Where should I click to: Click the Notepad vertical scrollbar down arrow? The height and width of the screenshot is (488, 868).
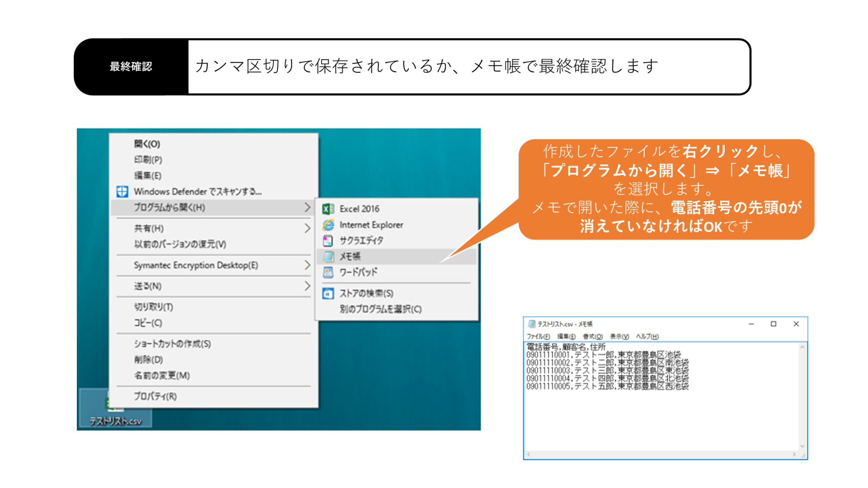(x=802, y=446)
